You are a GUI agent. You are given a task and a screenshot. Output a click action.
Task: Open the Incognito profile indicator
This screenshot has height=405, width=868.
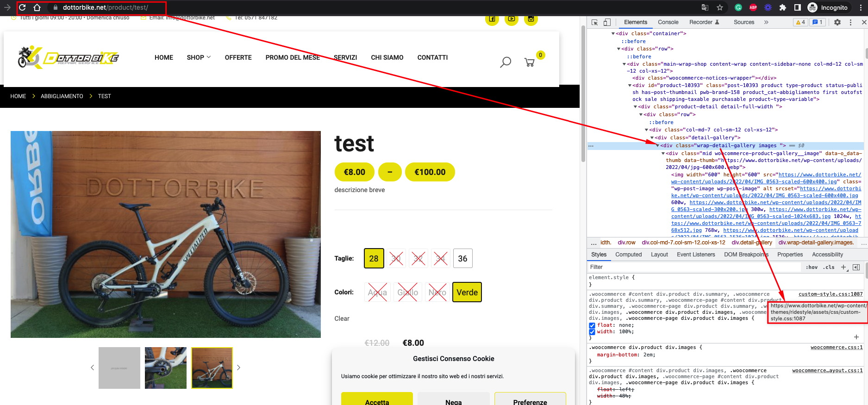click(x=828, y=7)
